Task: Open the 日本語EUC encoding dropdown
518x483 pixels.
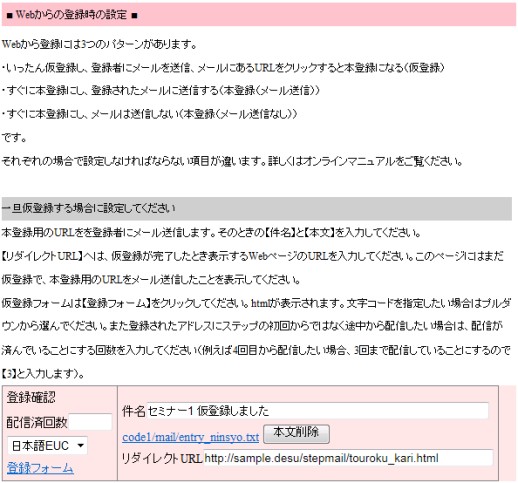Action: [x=47, y=446]
